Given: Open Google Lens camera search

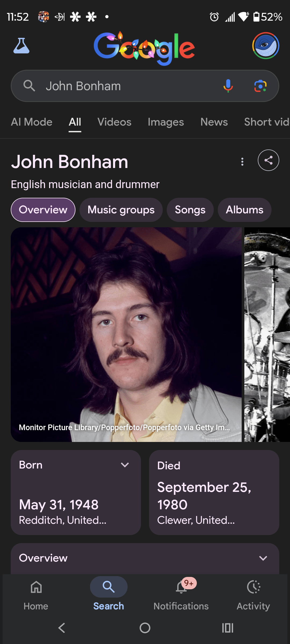Looking at the screenshot, I should (x=260, y=86).
